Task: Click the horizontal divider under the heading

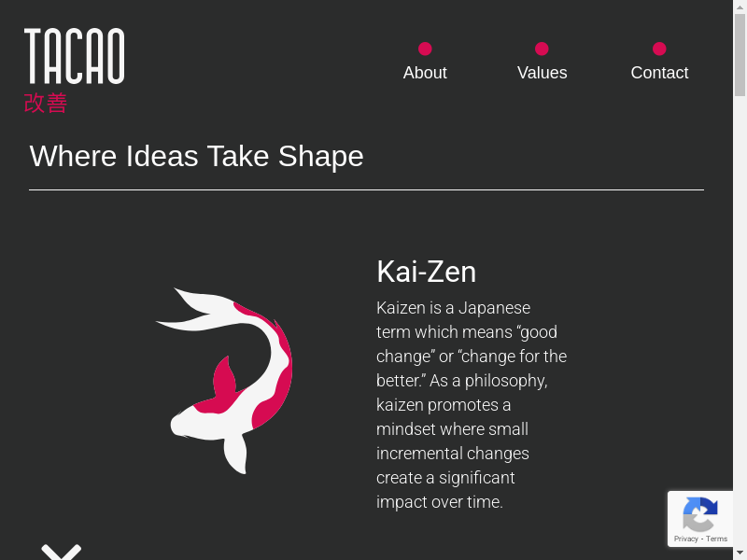Action: point(366,189)
